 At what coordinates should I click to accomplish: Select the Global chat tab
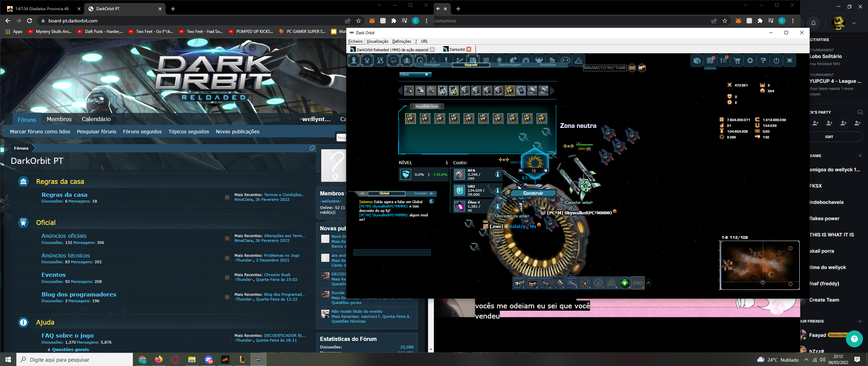click(x=386, y=193)
